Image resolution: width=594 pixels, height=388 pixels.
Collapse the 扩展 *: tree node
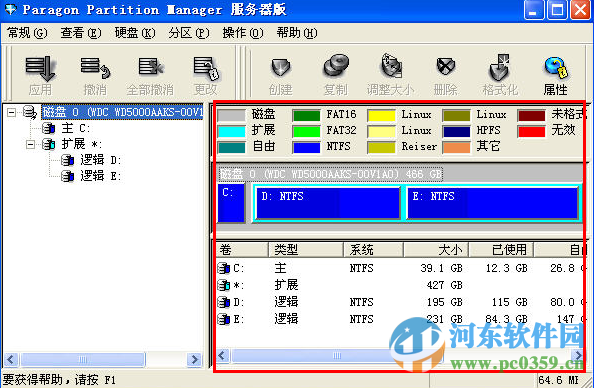[x=31, y=144]
